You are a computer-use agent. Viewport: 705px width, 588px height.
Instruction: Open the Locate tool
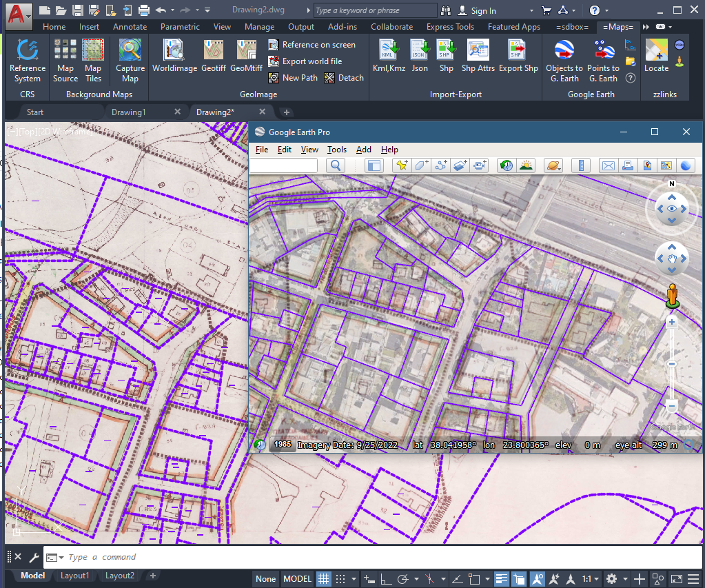point(657,56)
